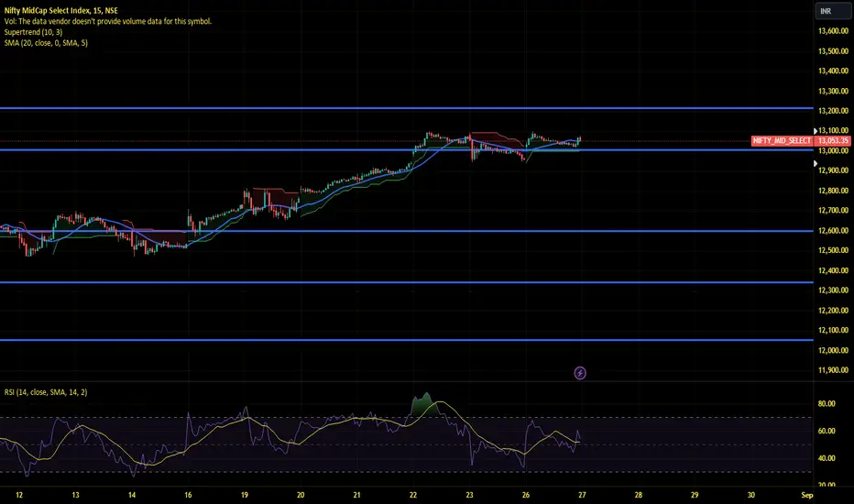This screenshot has height=504, width=854.
Task: Click the small arrow marker above 12,900.00
Action: [816, 163]
